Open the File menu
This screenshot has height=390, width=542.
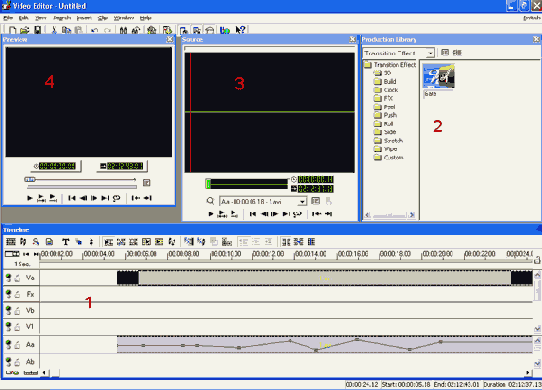(x=8, y=18)
